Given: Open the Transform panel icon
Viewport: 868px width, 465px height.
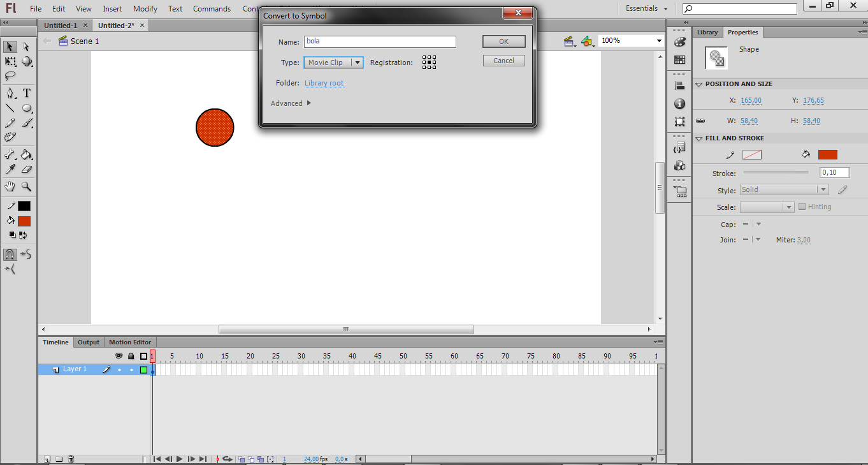Looking at the screenshot, I should coord(679,121).
